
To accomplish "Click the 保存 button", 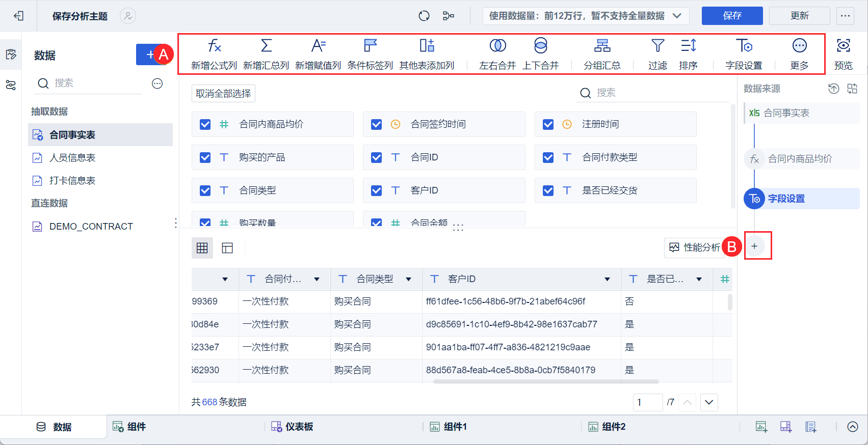I will [732, 16].
